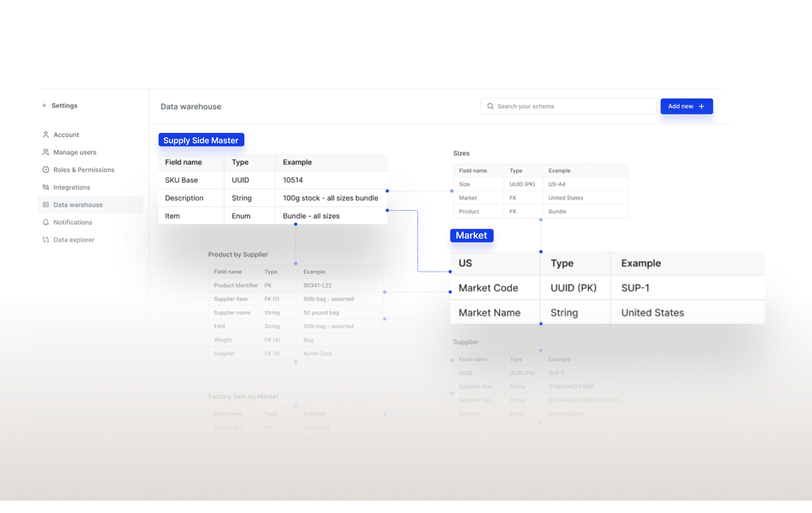The width and height of the screenshot is (812, 513).
Task: Click the Data warehouse table icon
Action: (x=46, y=205)
